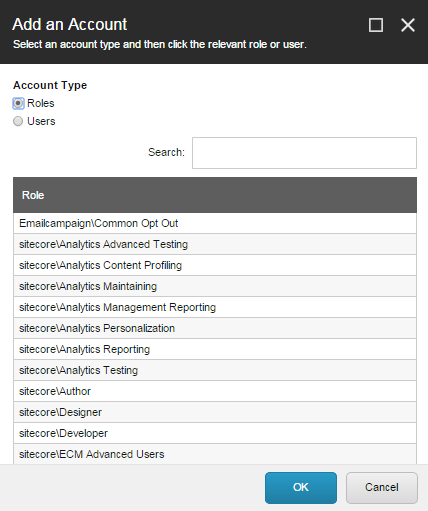This screenshot has height=511, width=428.
Task: Choose sitecore\Analytics Management Reporting role
Action: (x=215, y=307)
